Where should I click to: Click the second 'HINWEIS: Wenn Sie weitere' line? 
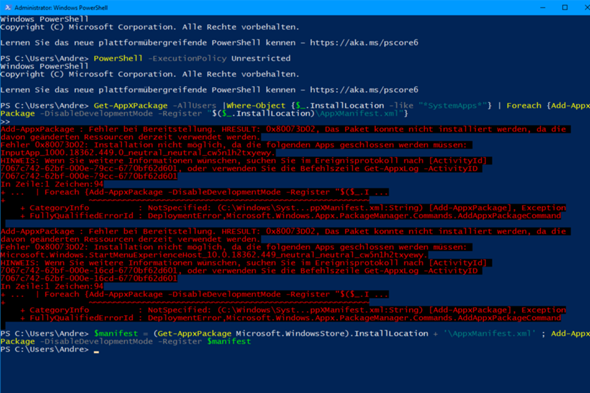pos(243,263)
